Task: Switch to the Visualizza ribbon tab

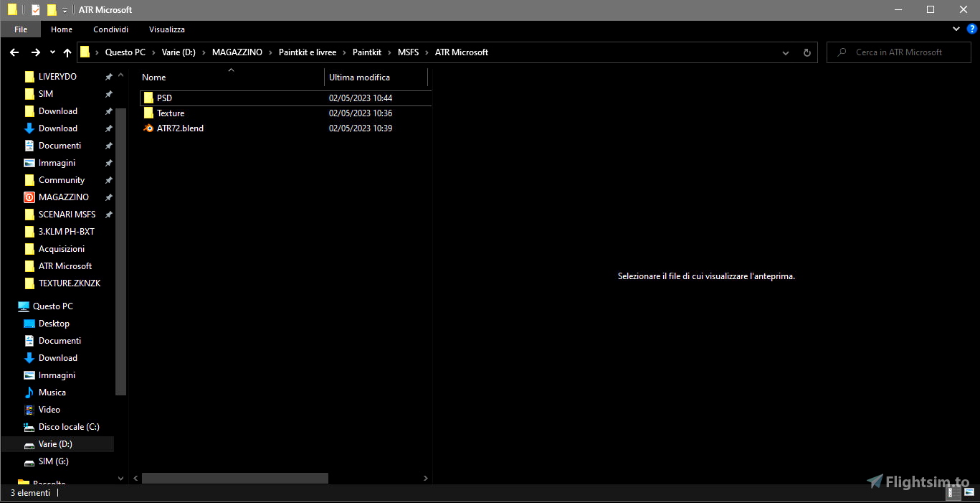Action: [x=167, y=29]
